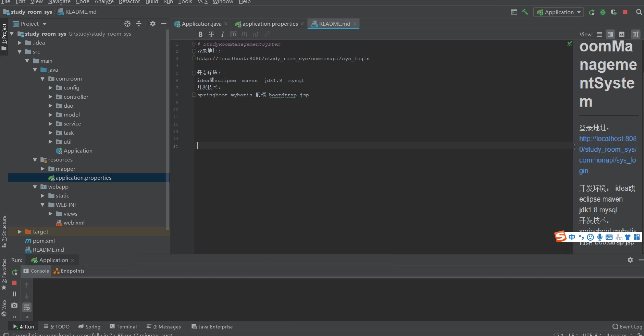Click the Bold formatting icon

pyautogui.click(x=200, y=34)
